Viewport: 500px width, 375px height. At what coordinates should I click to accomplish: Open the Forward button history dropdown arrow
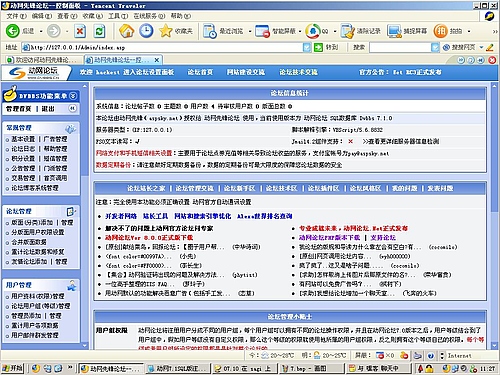pos(67,31)
